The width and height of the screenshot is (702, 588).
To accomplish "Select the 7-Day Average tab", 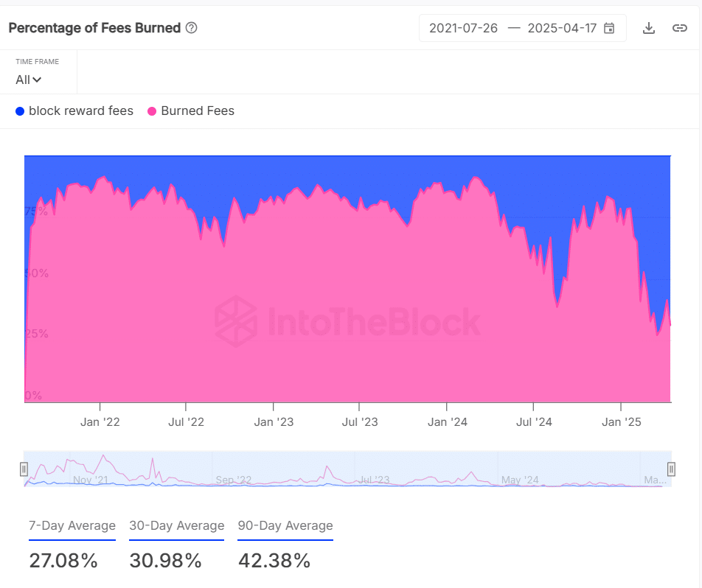I will point(72,526).
